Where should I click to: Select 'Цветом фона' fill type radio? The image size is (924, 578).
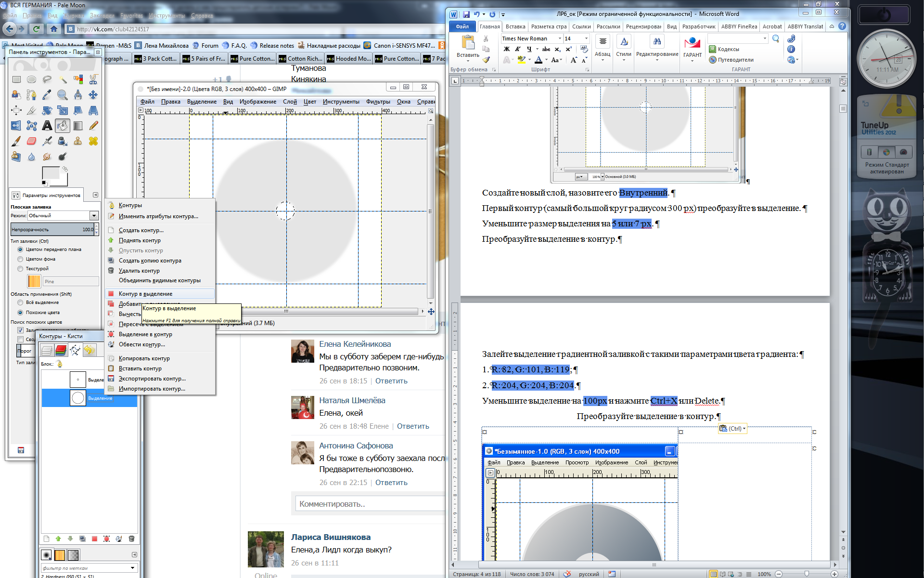20,259
